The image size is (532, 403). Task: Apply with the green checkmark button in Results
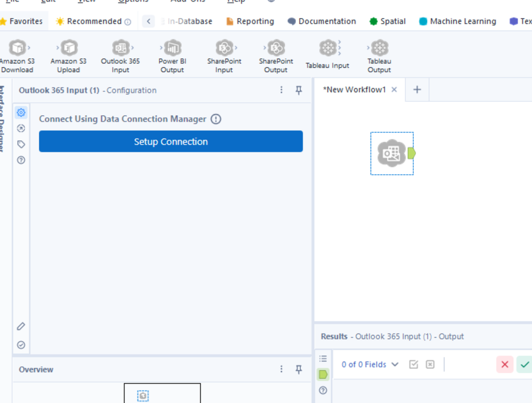(x=525, y=365)
